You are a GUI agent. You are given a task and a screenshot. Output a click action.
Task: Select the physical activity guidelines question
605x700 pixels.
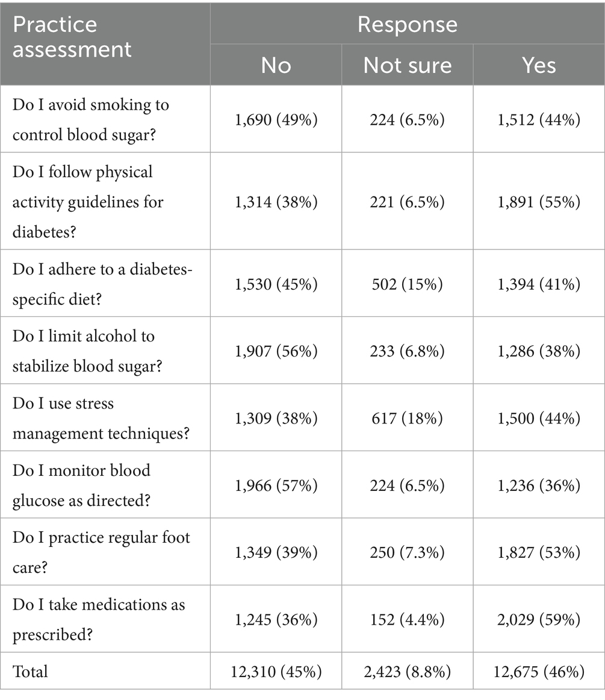click(88, 201)
